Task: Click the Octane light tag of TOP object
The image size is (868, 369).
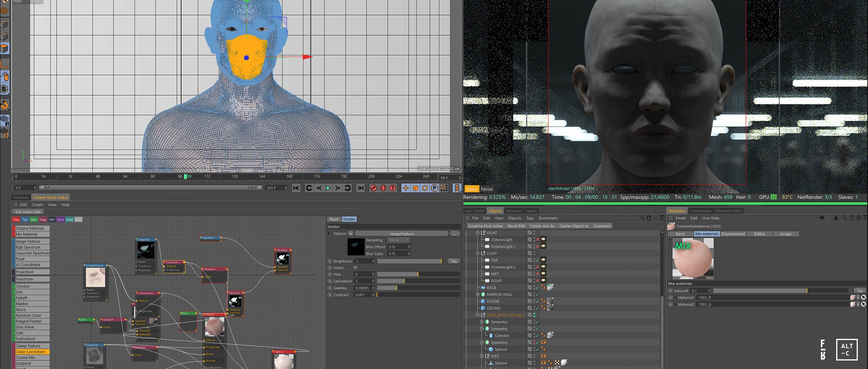Action: [543, 260]
